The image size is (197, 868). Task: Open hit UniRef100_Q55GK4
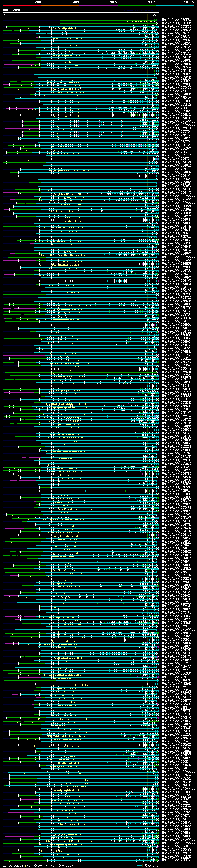pos(177,30)
